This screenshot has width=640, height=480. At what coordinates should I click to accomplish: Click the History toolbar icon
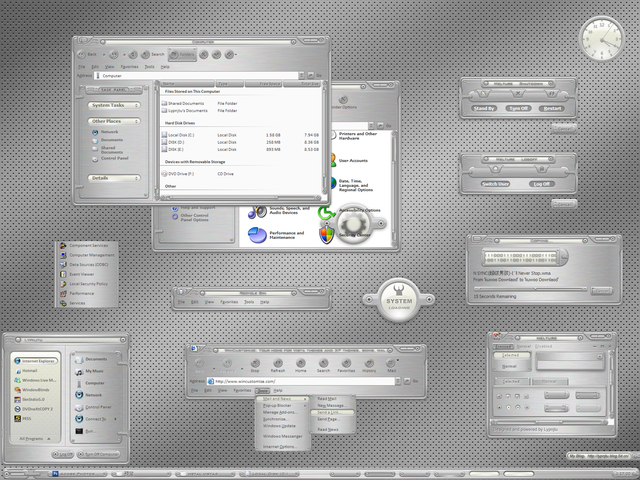click(369, 363)
